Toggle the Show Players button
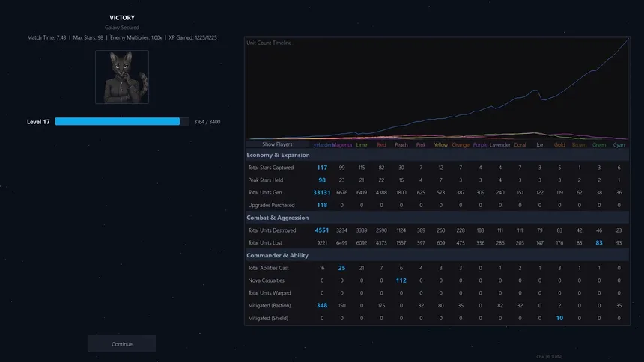 point(277,144)
